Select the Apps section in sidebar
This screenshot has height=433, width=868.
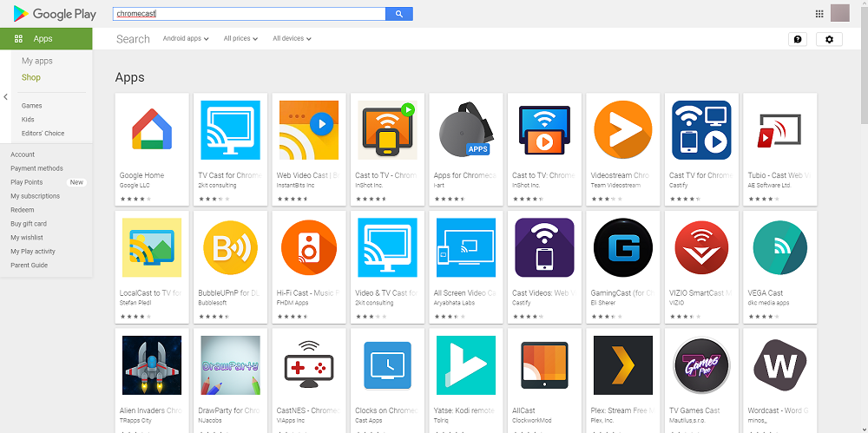[46, 39]
